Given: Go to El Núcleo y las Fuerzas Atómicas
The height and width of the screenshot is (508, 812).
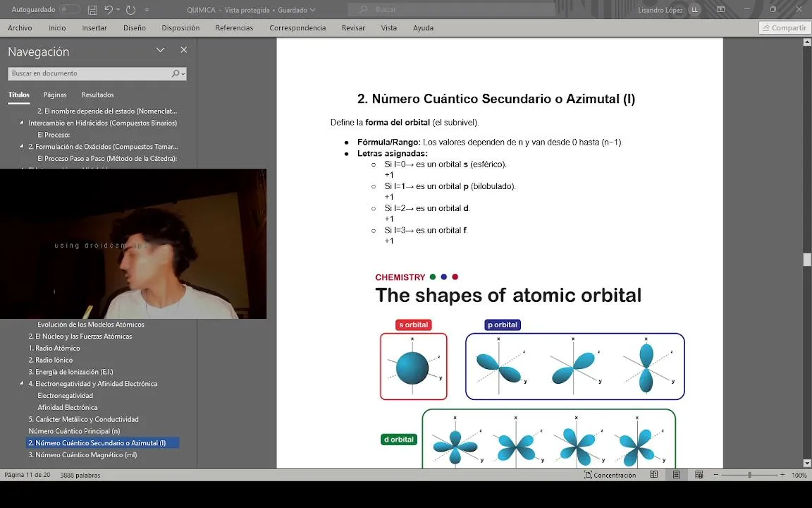Looking at the screenshot, I should click(80, 337).
